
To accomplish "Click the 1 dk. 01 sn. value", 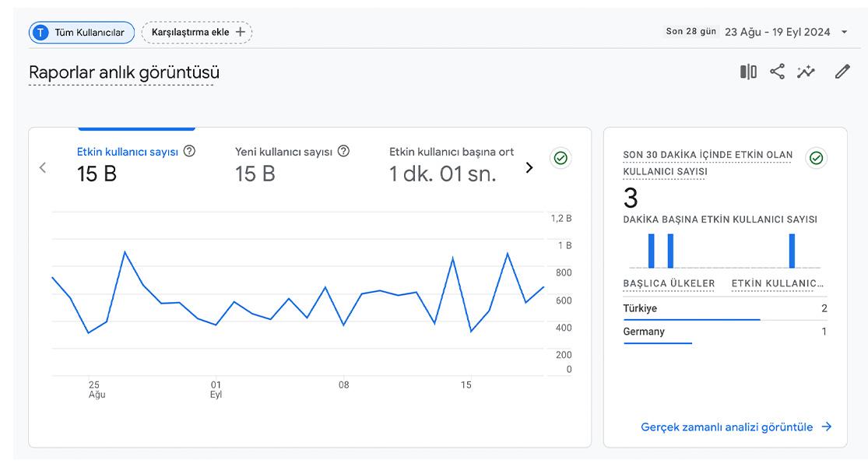I will pos(442,174).
